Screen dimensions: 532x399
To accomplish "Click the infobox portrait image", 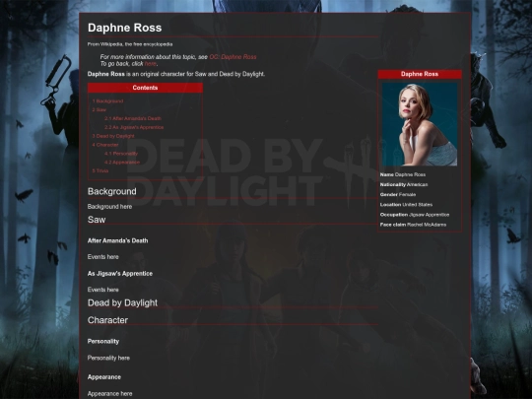I will 420,124.
